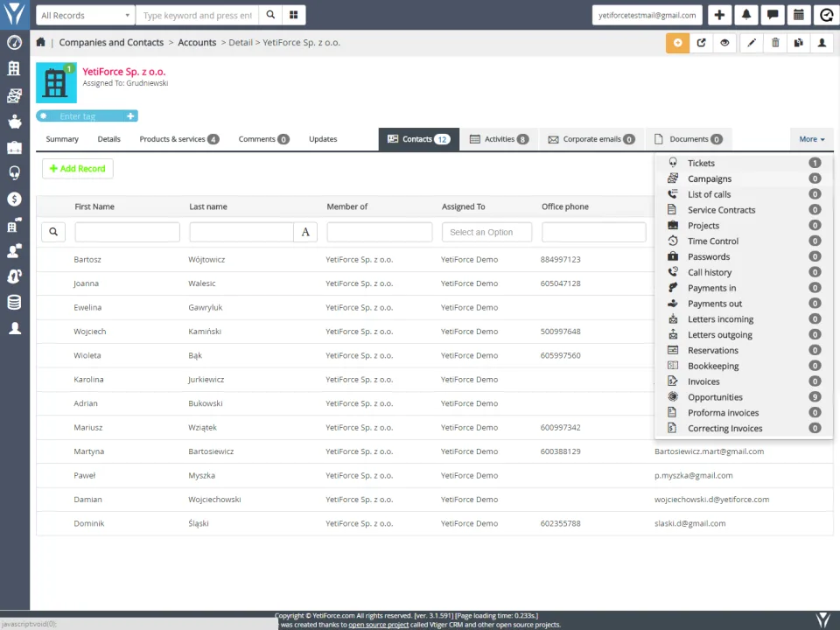Click the YetiForce logo in sidebar
This screenshot has width=840, height=630.
pyautogui.click(x=15, y=13)
